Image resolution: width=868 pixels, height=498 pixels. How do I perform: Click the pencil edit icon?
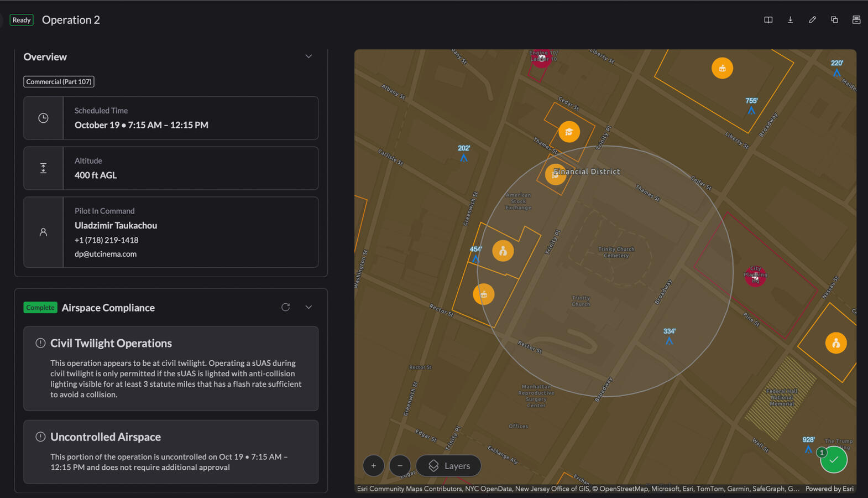point(812,20)
